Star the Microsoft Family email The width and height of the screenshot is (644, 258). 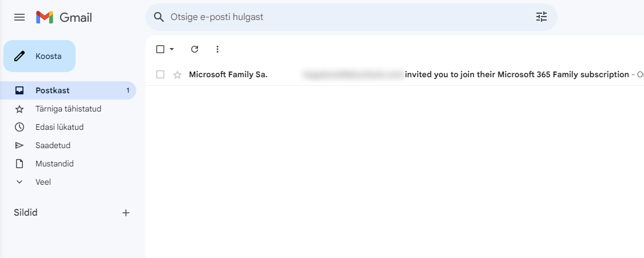pyautogui.click(x=177, y=74)
